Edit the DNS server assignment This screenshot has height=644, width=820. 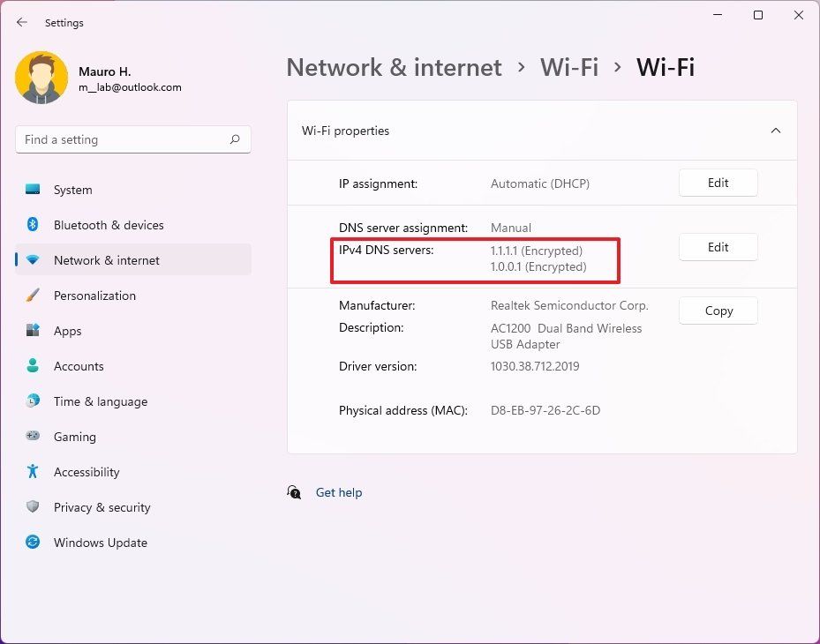point(718,247)
